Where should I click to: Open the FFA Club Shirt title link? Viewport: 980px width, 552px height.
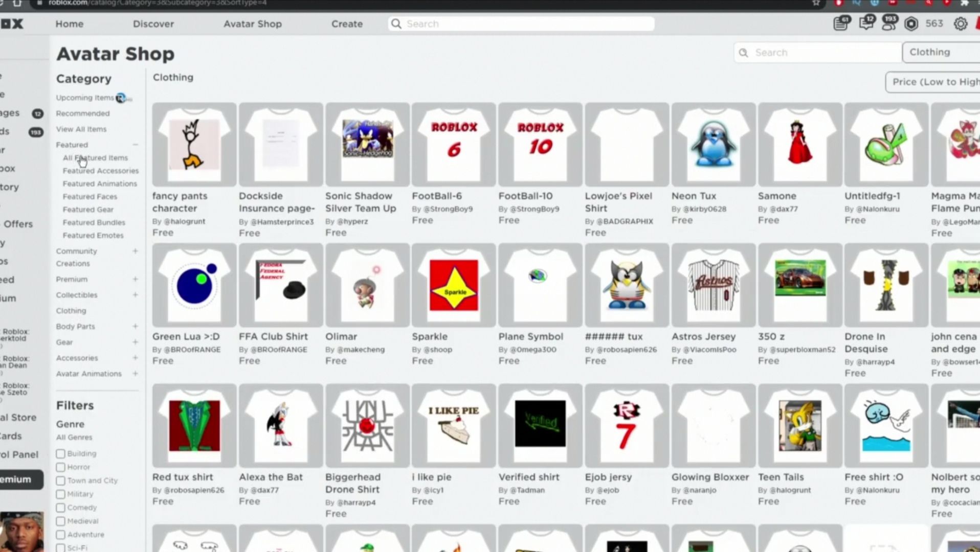(273, 336)
